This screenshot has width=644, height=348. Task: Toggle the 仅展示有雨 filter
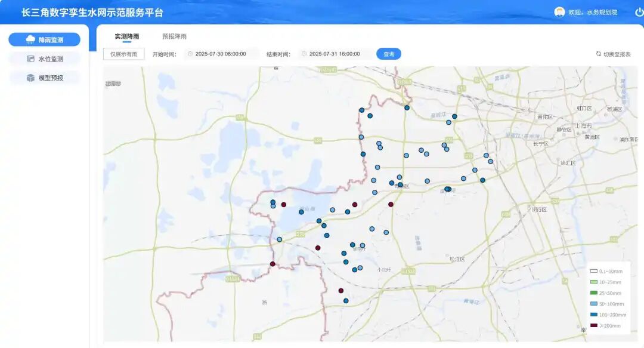click(123, 54)
